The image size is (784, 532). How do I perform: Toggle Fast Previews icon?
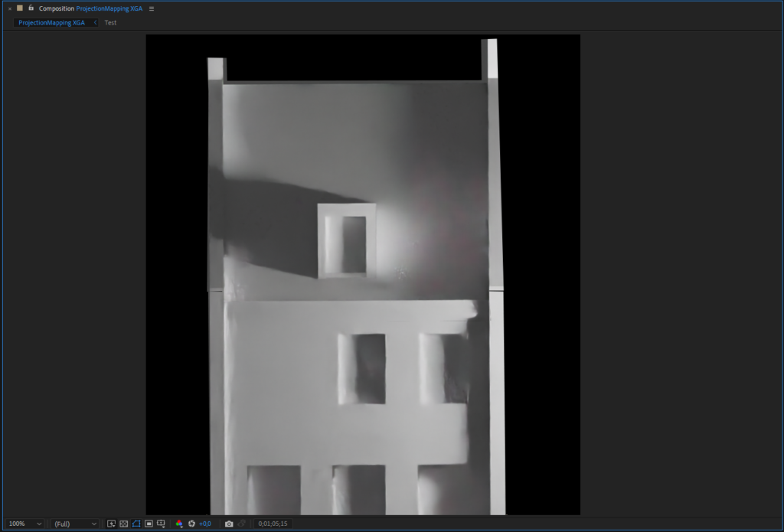click(111, 524)
